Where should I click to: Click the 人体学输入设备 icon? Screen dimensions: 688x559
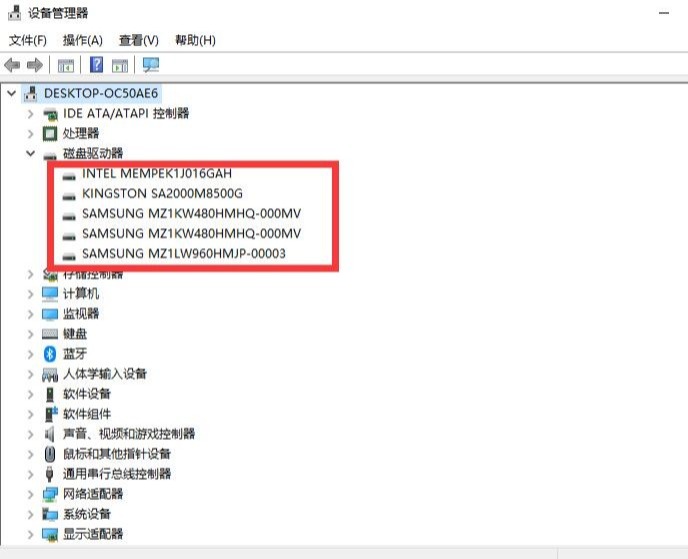50,375
